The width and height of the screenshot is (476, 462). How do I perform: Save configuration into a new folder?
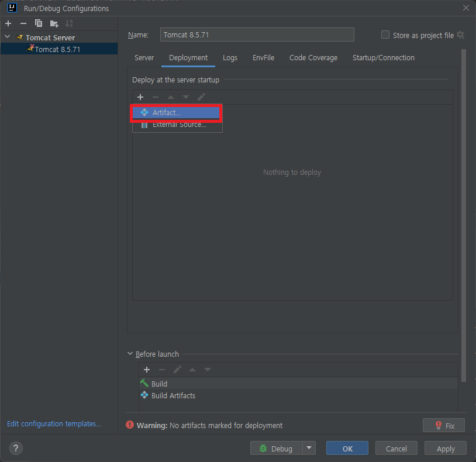point(54,23)
